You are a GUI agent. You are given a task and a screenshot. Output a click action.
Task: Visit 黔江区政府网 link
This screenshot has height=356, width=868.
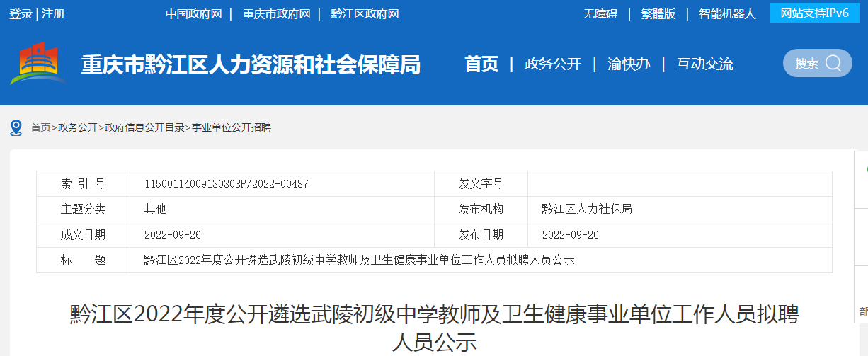point(365,13)
